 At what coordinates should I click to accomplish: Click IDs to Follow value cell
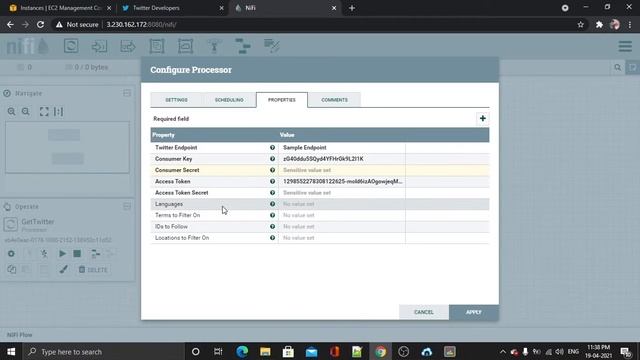(342, 227)
